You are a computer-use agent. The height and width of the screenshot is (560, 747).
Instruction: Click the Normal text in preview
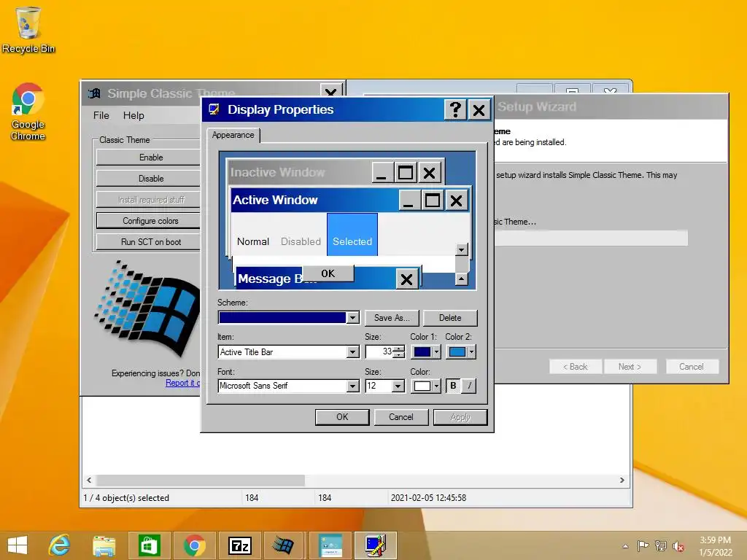(x=253, y=241)
